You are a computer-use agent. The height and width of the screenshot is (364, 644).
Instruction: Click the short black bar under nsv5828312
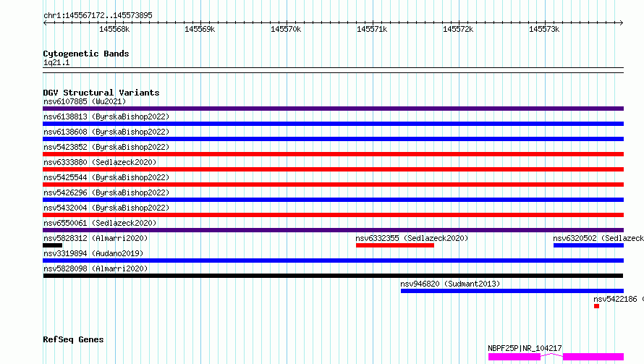tap(53, 245)
